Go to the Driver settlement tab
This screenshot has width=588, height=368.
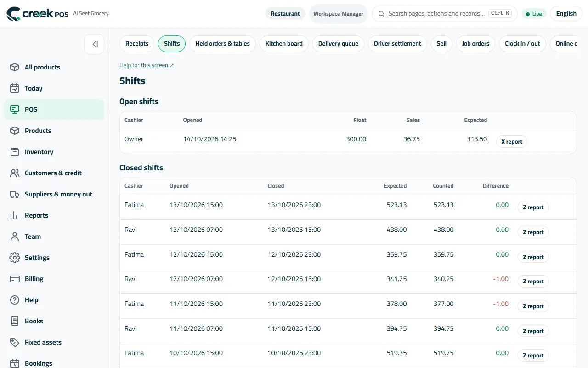point(397,44)
